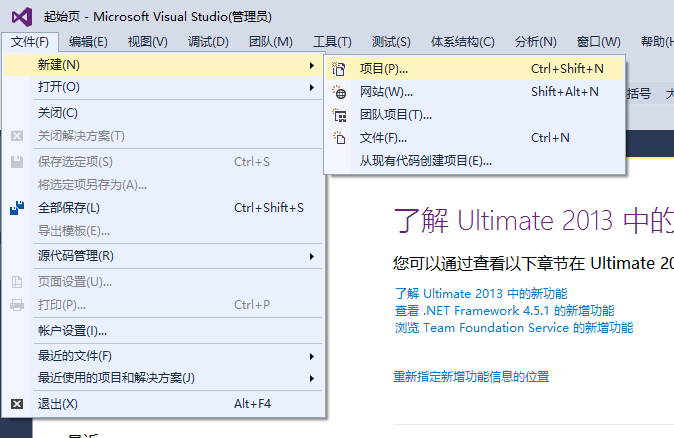Open the 分析(N) menu
Screen dimensions: 674x438
(x=536, y=42)
